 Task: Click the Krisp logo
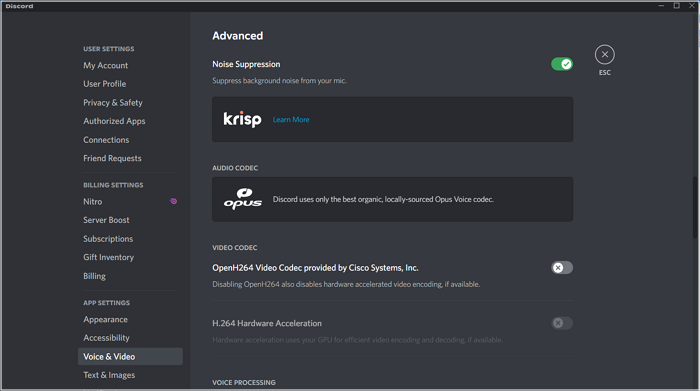pyautogui.click(x=242, y=119)
